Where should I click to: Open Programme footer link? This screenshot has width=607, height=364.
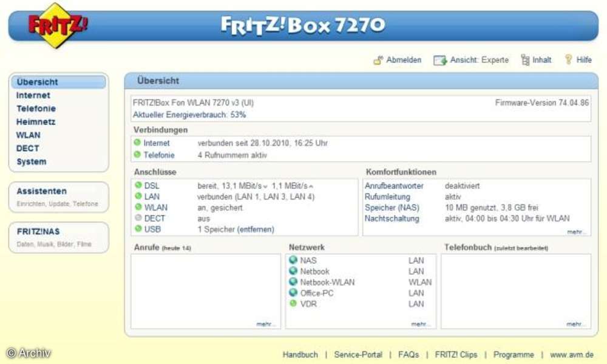[514, 354]
